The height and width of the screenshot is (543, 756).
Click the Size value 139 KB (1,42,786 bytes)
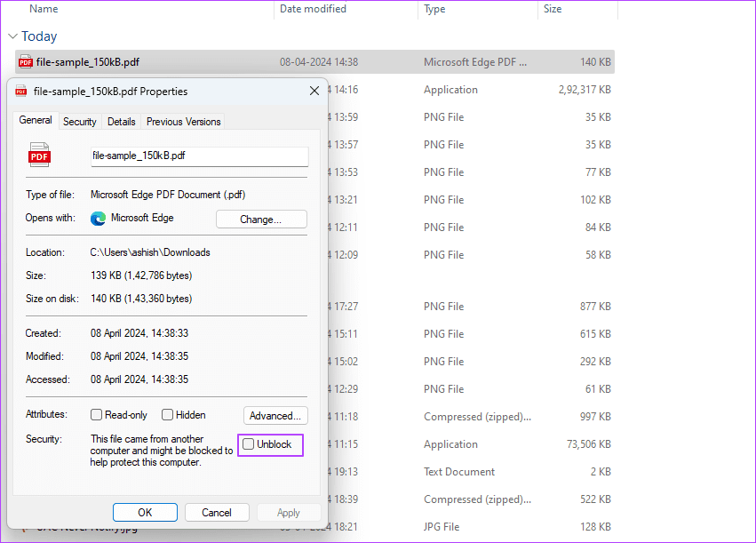[141, 275]
